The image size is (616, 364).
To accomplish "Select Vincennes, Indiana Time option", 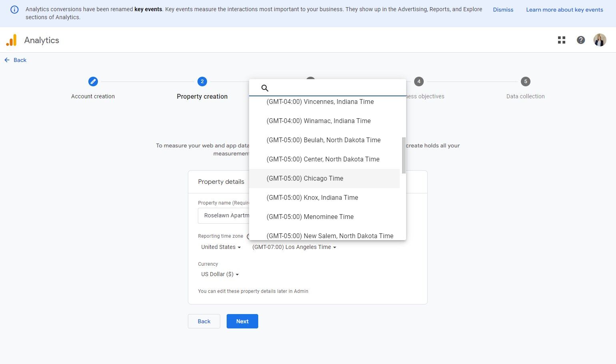I will click(x=324, y=101).
